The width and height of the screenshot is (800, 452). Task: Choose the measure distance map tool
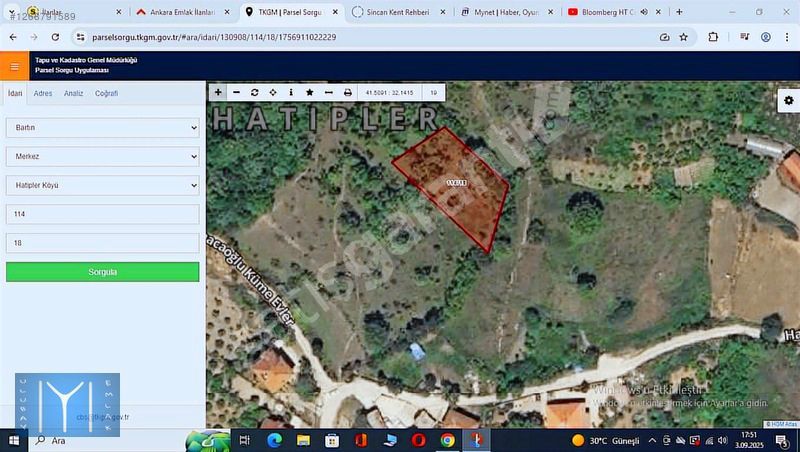328,92
